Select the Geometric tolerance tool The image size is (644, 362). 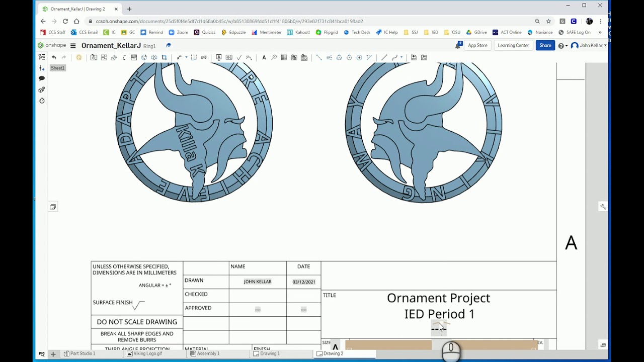point(229,57)
